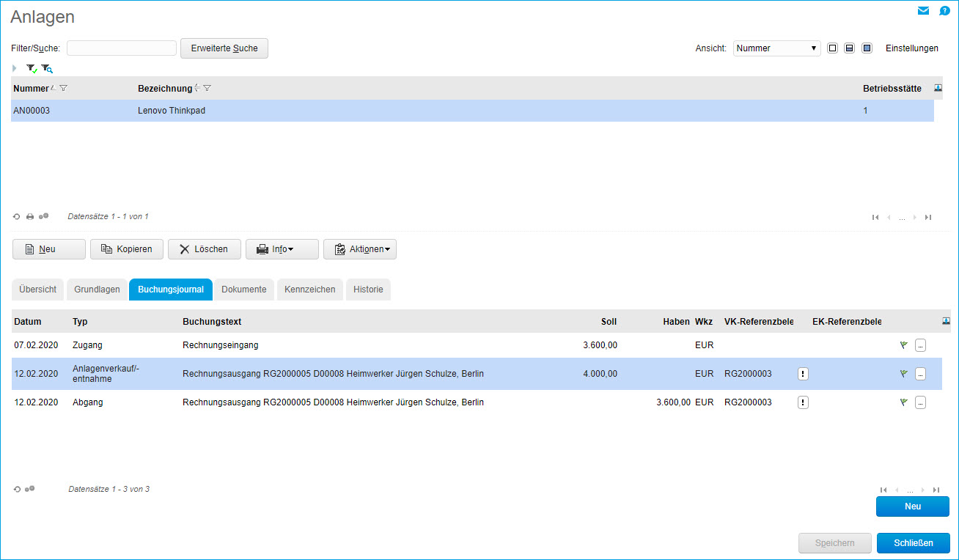Click into the Filter/Suche input field

(122, 48)
